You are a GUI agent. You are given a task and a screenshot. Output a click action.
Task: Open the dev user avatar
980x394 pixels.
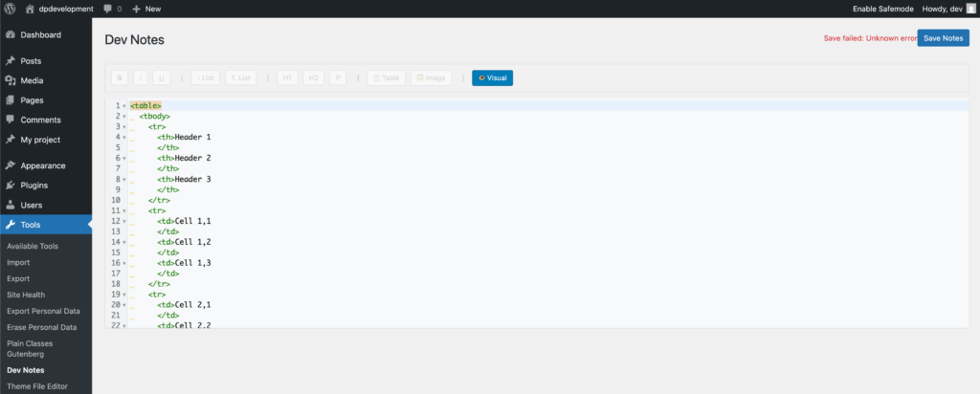[970, 9]
